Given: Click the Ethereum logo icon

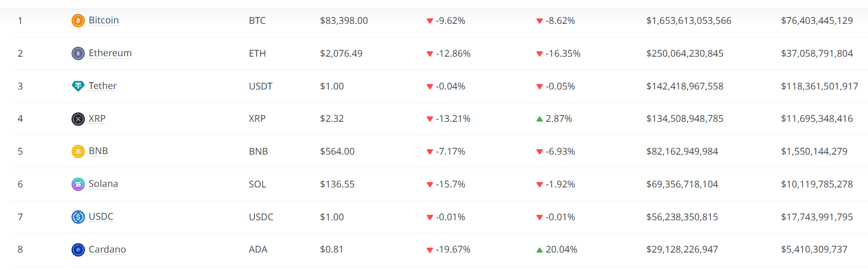Looking at the screenshot, I should pyautogui.click(x=78, y=53).
